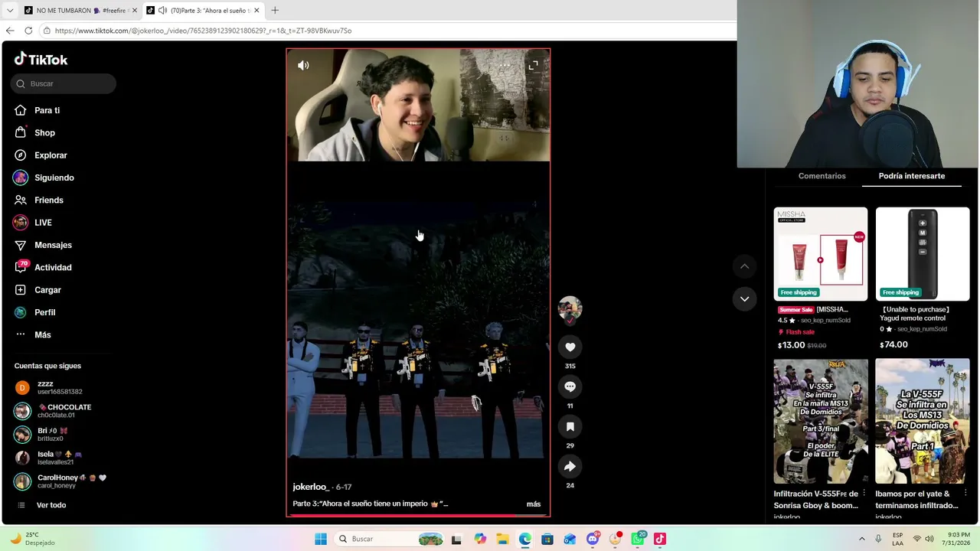The height and width of the screenshot is (551, 980).
Task: Share the video with the arrow icon
Action: 570,466
